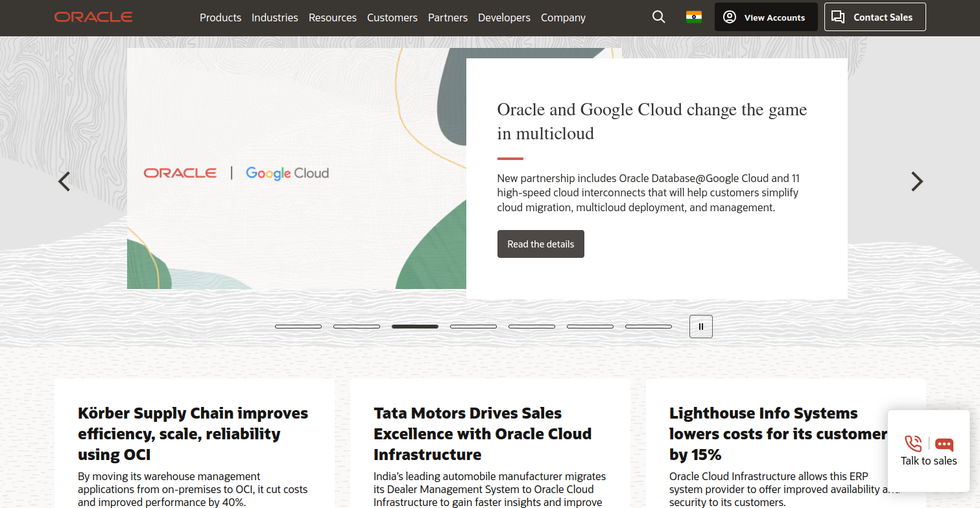Click the phone call icon in sales widget
The width and height of the screenshot is (980, 508).
913,444
